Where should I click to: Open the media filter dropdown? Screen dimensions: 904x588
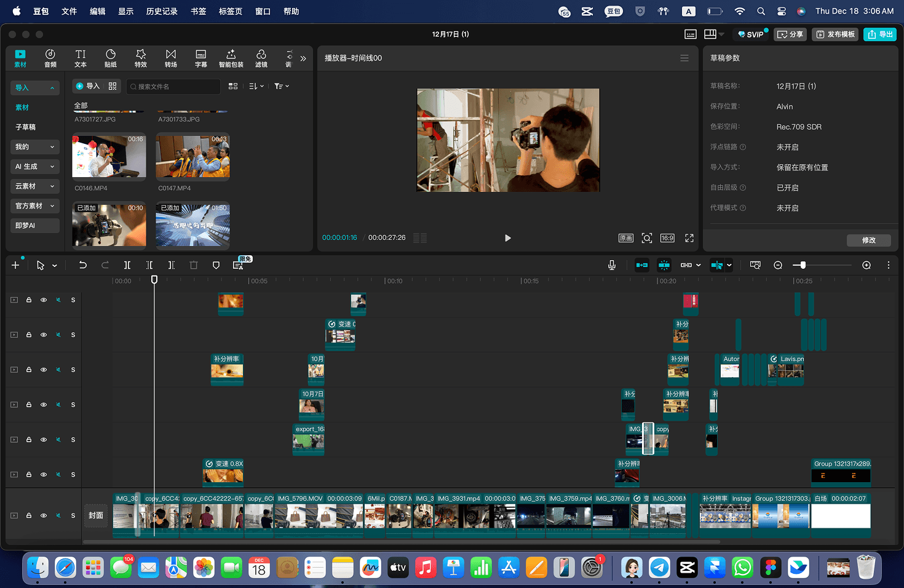pyautogui.click(x=282, y=86)
